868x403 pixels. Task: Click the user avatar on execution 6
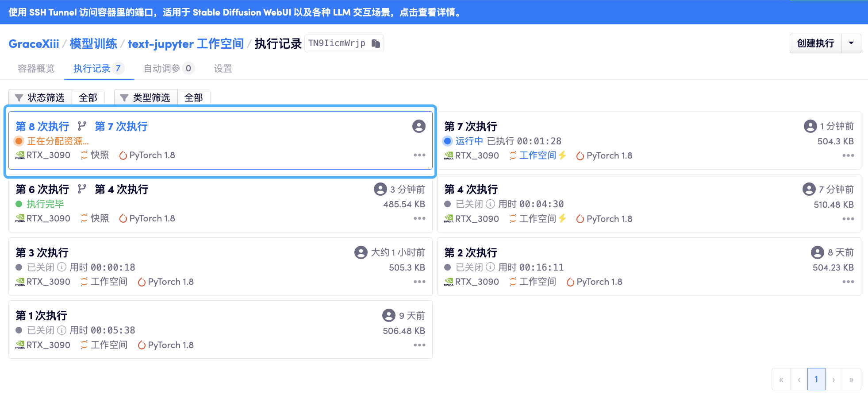[380, 190]
